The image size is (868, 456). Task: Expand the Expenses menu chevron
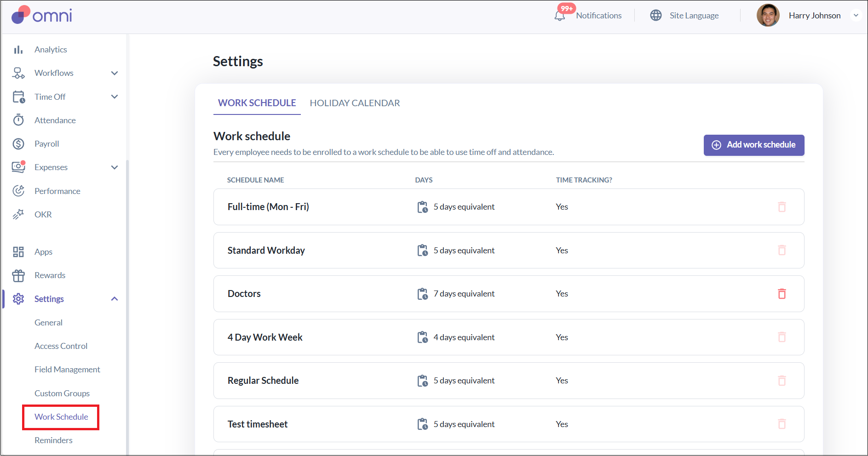(x=115, y=167)
